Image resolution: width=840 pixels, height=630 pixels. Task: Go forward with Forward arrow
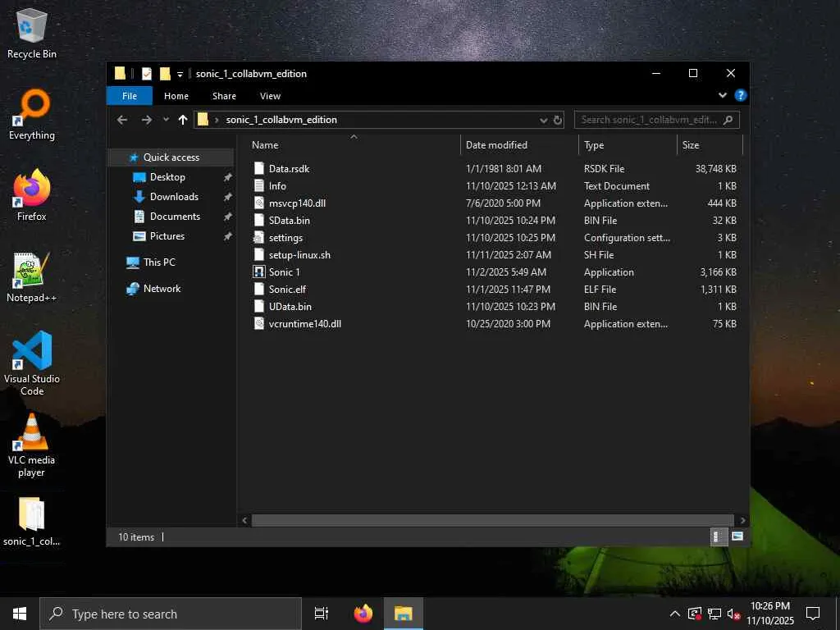pyautogui.click(x=146, y=120)
